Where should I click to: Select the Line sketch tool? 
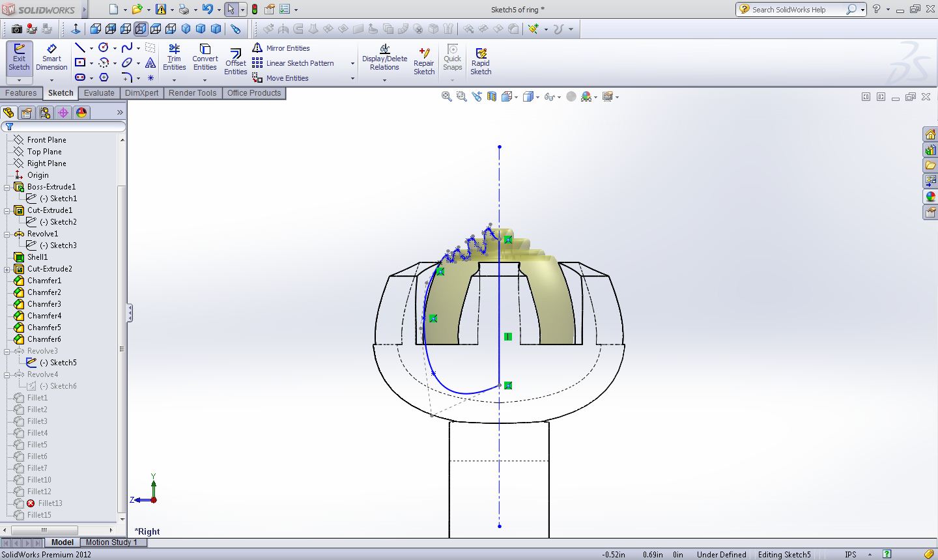click(x=80, y=48)
